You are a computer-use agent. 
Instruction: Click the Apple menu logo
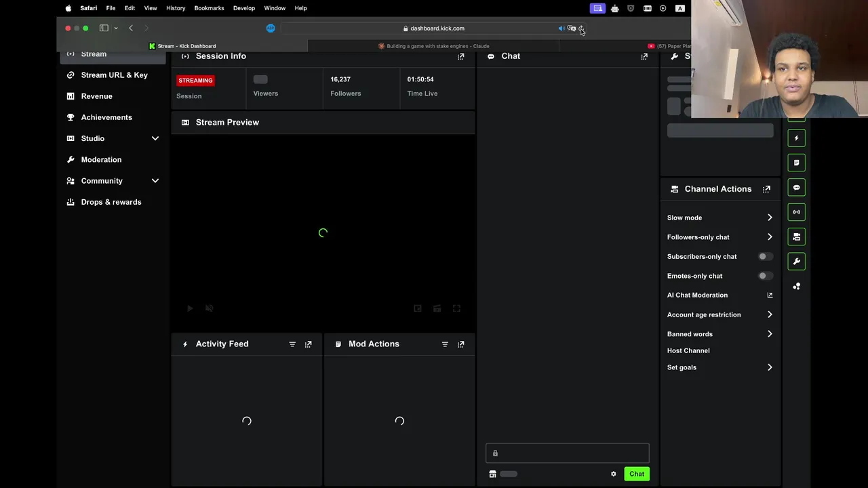point(68,8)
